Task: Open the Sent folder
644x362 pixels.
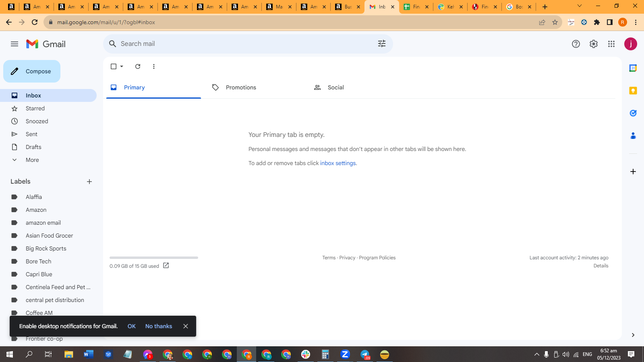Action: [x=48, y=134]
